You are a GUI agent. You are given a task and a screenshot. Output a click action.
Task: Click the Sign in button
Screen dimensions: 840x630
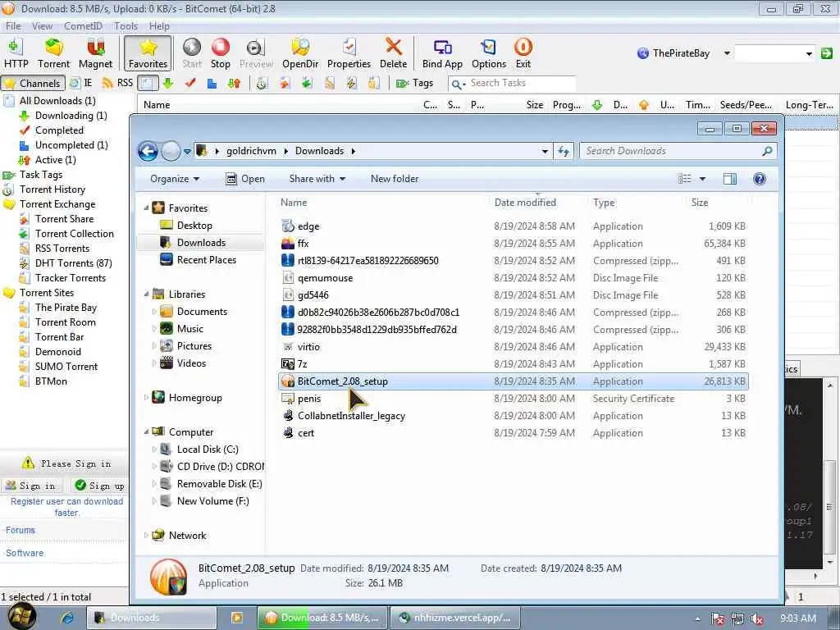pyautogui.click(x=31, y=486)
